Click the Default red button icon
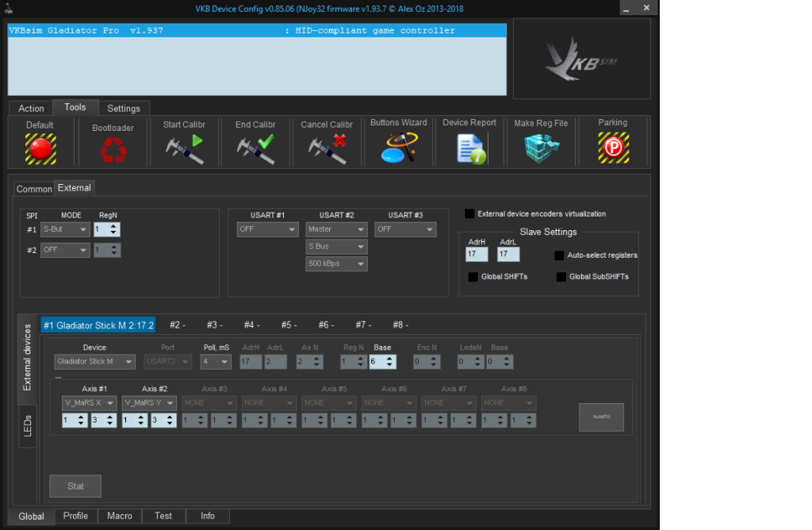This screenshot has width=812, height=530. click(x=40, y=148)
